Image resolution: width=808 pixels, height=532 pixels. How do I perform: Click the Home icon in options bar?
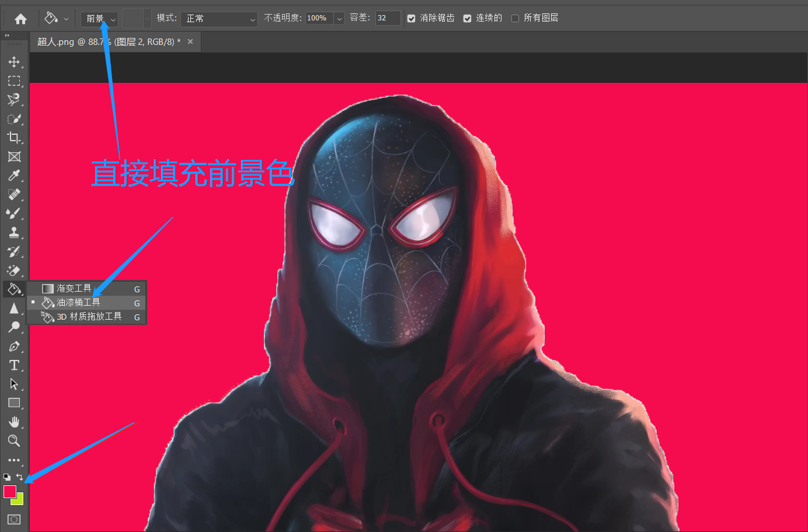(x=20, y=19)
